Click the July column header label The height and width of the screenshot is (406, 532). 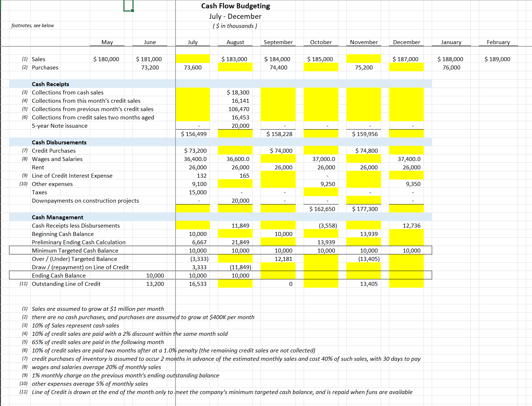tap(193, 42)
